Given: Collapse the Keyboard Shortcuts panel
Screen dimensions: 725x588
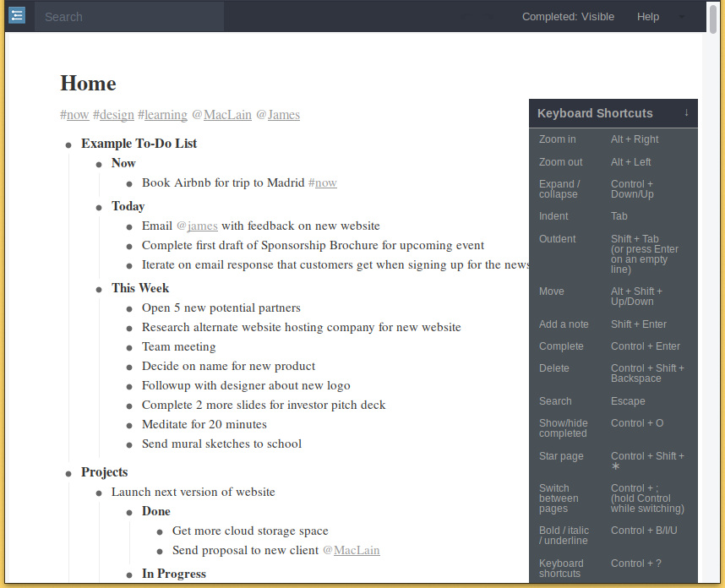Looking at the screenshot, I should click(685, 113).
